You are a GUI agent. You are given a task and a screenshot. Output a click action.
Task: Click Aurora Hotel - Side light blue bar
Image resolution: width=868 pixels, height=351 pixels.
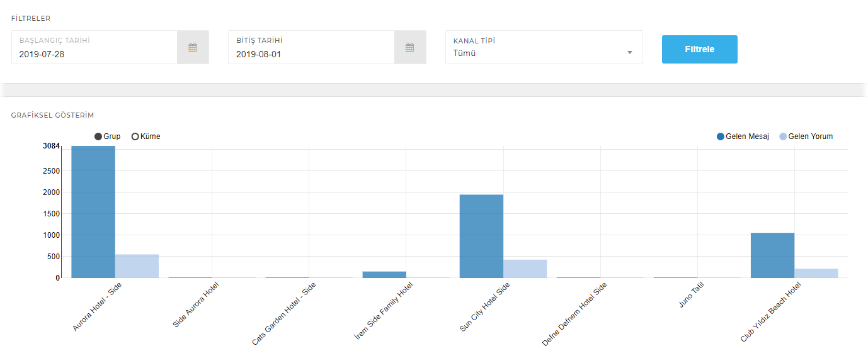coord(137,266)
